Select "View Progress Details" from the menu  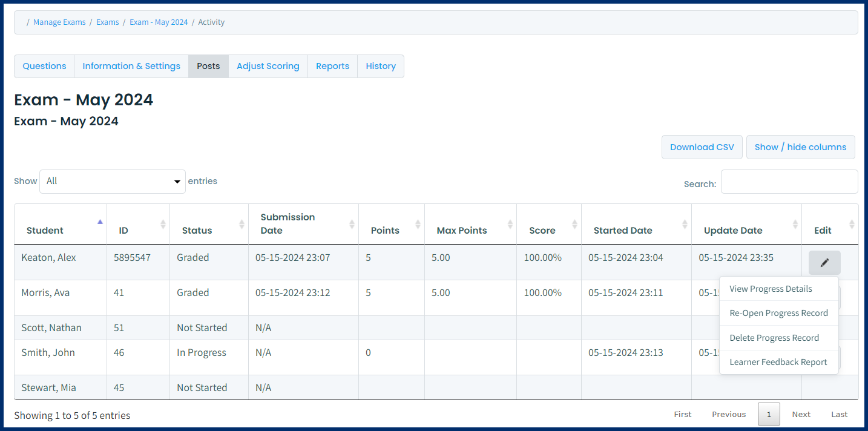(771, 289)
